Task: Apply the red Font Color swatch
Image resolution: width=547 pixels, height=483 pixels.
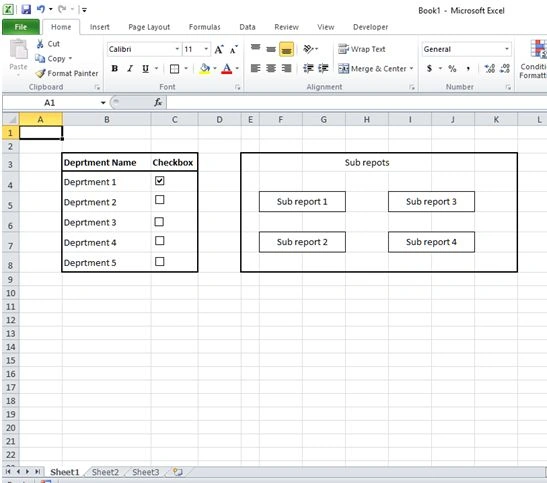Action: [227, 69]
